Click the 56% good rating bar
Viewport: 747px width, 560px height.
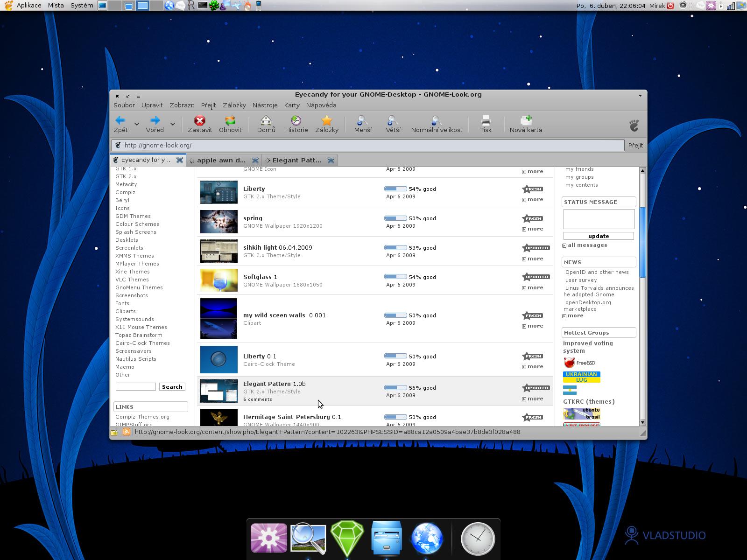(x=395, y=387)
